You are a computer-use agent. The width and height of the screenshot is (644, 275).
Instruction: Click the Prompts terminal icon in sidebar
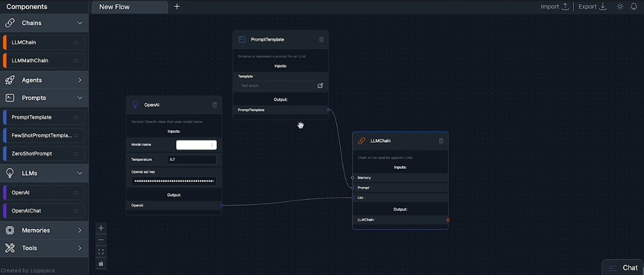coord(10,98)
